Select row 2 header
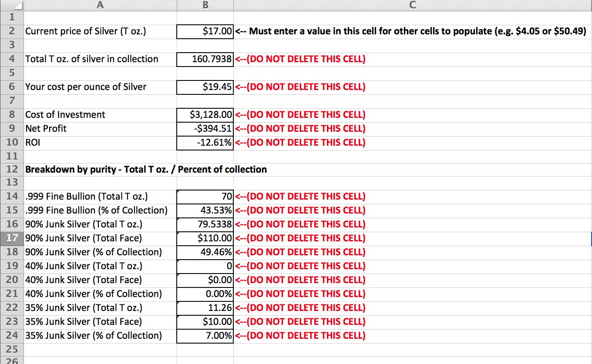This screenshot has width=592, height=364. (12, 31)
